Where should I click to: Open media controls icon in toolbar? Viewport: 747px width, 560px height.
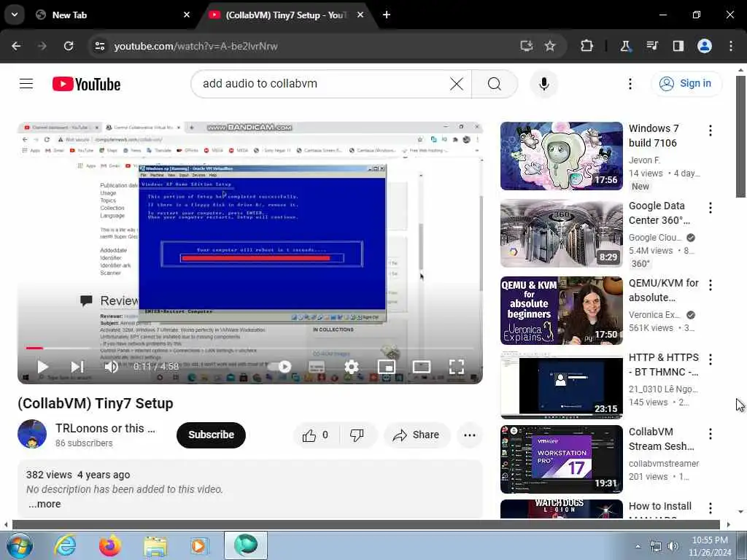coord(651,46)
